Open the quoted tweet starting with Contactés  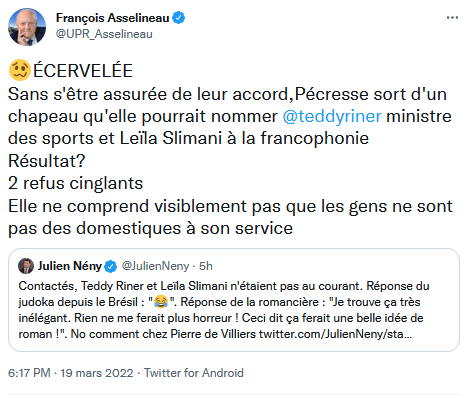click(x=234, y=300)
